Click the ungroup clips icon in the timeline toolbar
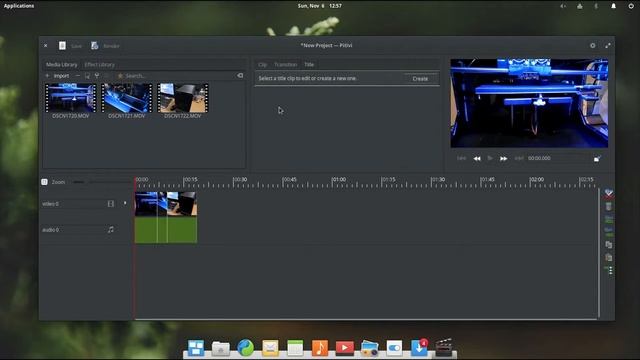This screenshot has width=640, height=360. click(609, 232)
